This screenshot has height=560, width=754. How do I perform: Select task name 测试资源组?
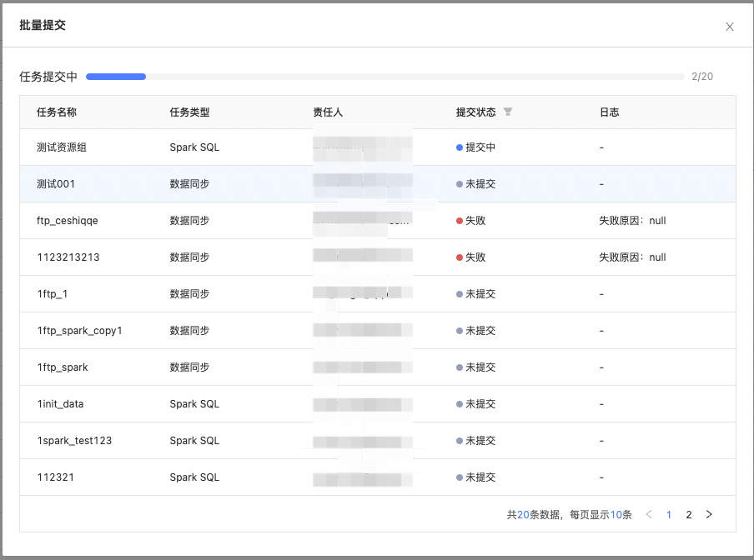(62, 147)
